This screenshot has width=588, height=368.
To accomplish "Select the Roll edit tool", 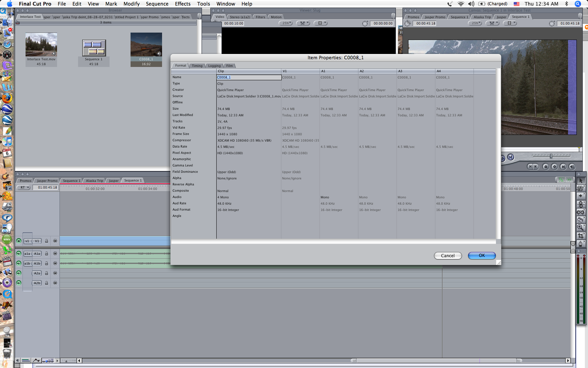I will [581, 204].
